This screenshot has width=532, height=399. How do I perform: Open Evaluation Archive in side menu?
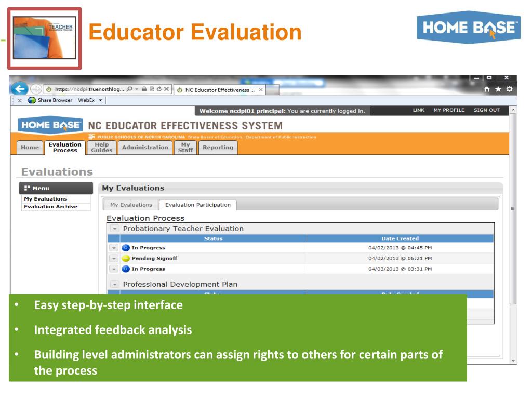click(50, 207)
